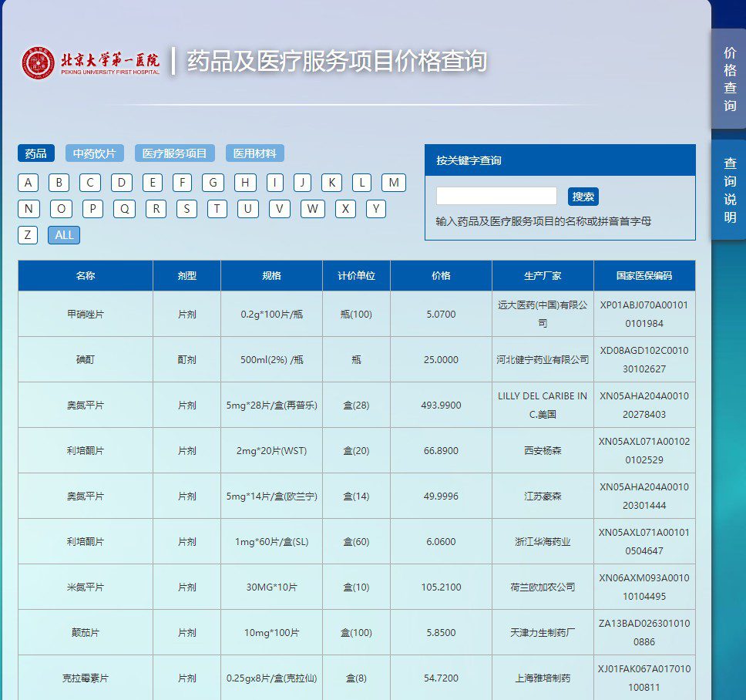The width and height of the screenshot is (746, 700).
Task: Filter by letter J
Action: tap(303, 183)
